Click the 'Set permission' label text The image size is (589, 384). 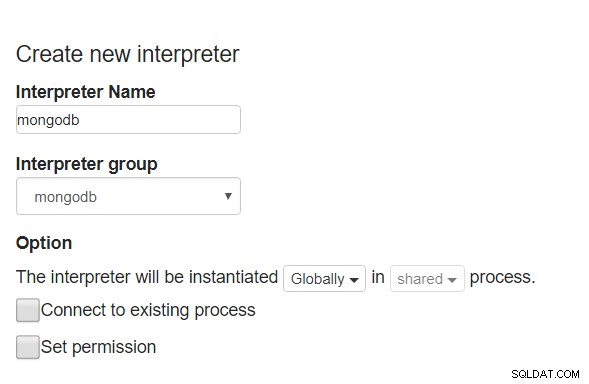click(x=98, y=347)
